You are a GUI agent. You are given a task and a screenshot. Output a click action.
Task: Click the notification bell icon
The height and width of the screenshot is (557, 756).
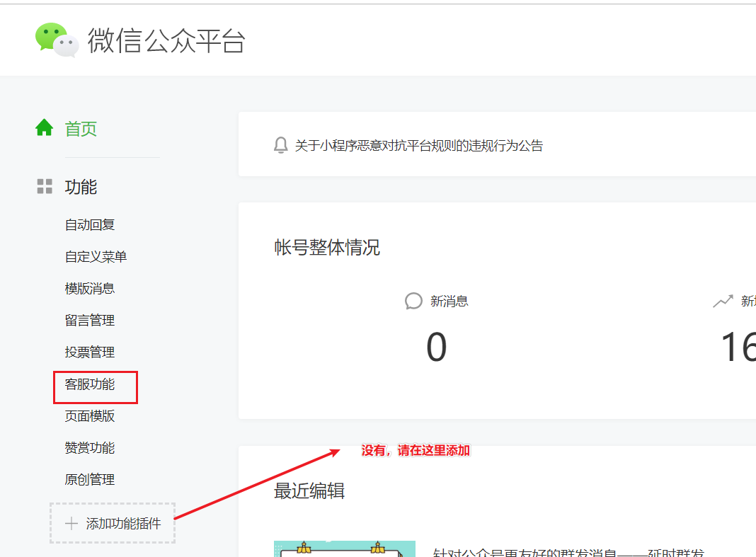tap(280, 145)
